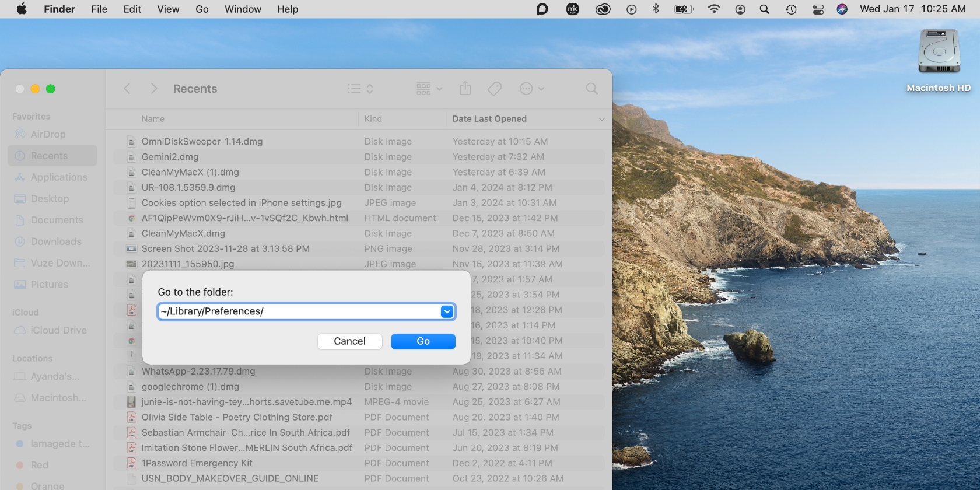
Task: Click the Siri icon in menu bar
Action: click(x=842, y=9)
